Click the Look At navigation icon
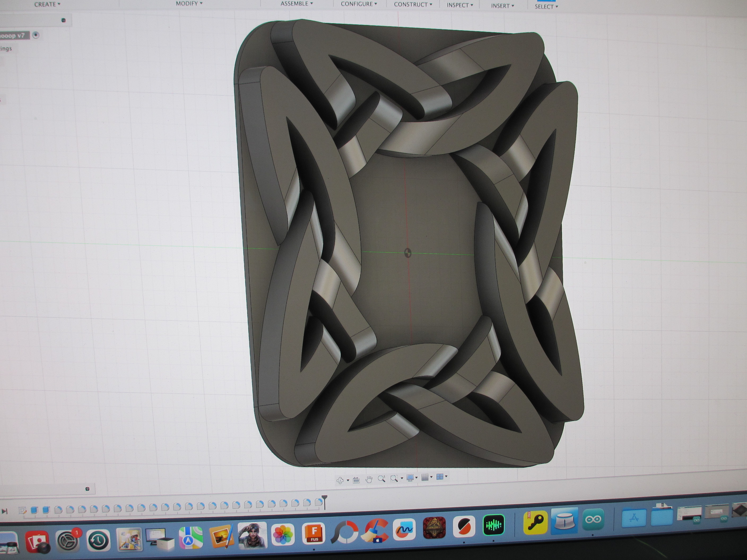Screen dimensions: 747x560 pyautogui.click(x=356, y=480)
